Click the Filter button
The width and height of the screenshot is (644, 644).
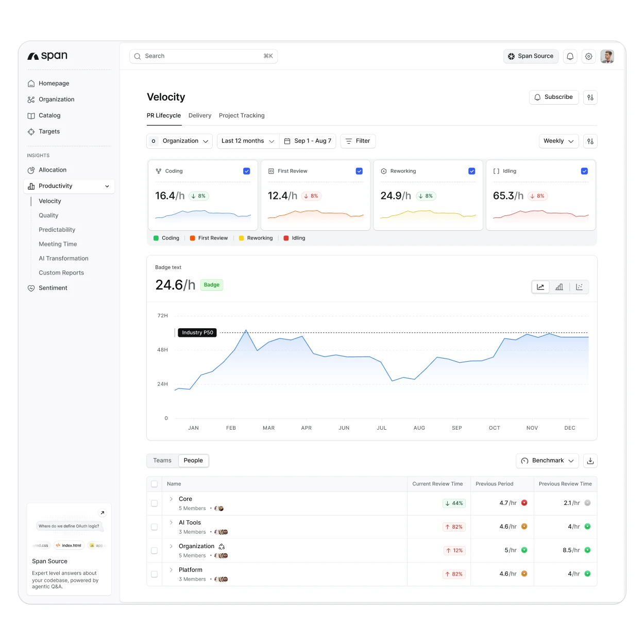click(x=358, y=141)
